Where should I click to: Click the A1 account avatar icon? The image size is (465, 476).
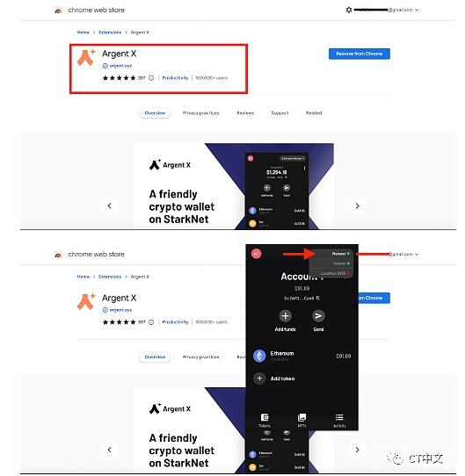(256, 254)
